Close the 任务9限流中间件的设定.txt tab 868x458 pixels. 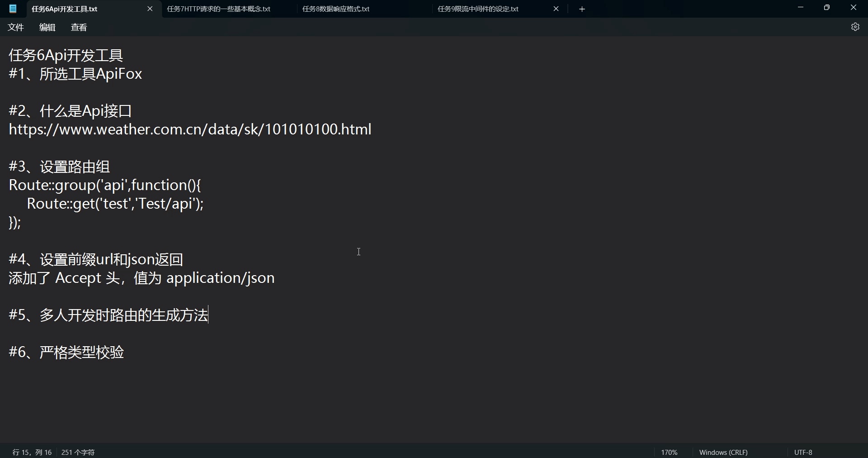(556, 9)
